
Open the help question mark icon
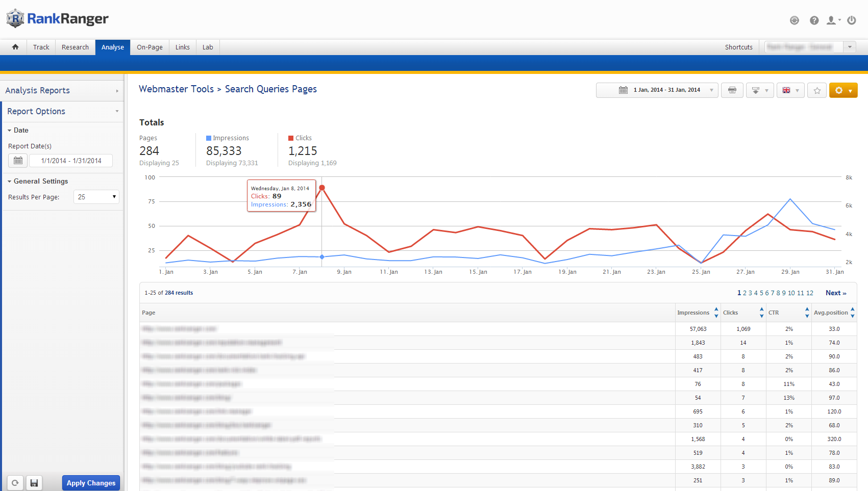coord(814,20)
